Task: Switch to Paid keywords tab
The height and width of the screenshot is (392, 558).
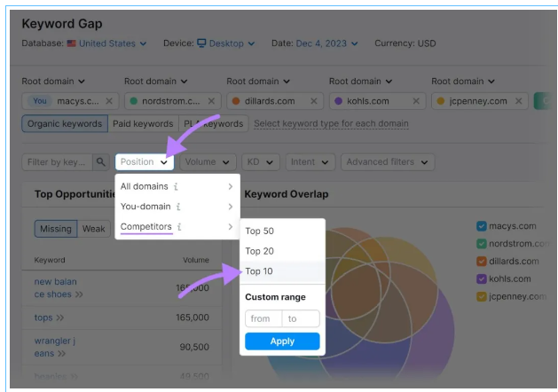Action: click(x=143, y=124)
